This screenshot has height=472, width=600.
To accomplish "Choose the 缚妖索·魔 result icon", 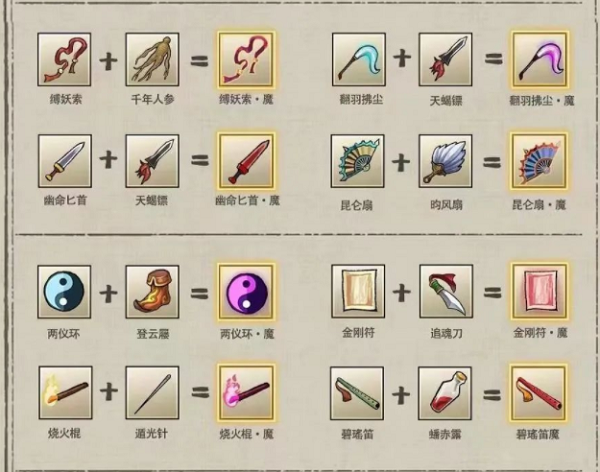I will [x=246, y=60].
